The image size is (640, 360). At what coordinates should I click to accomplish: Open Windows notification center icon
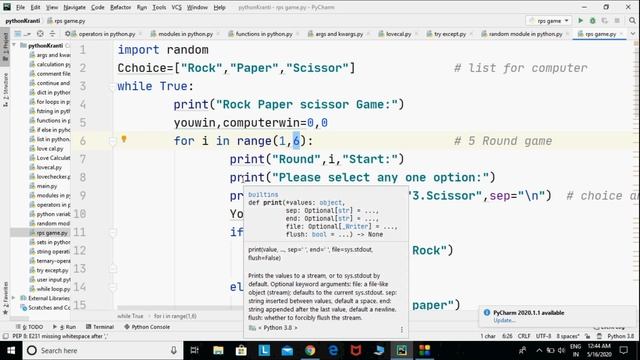pyautogui.click(x=624, y=350)
